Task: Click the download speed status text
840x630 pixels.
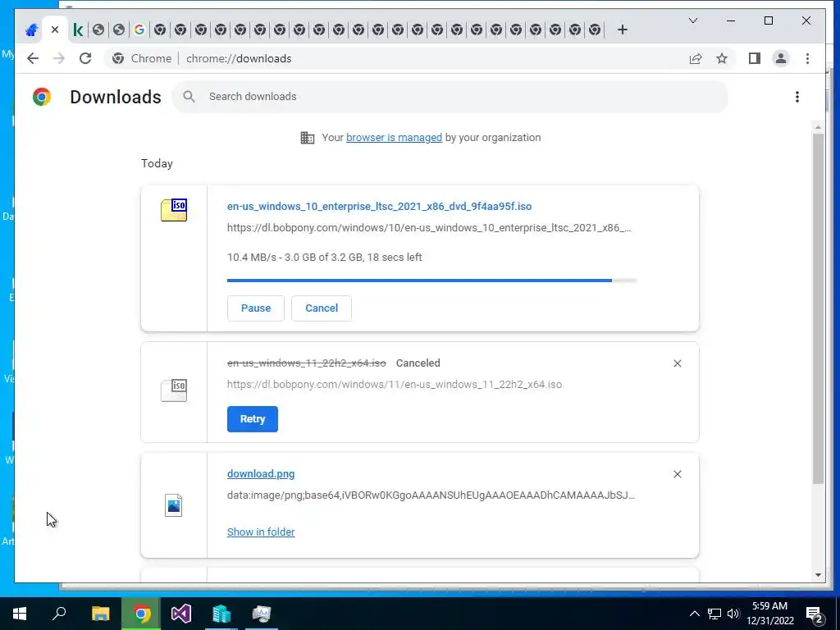Action: [x=325, y=257]
